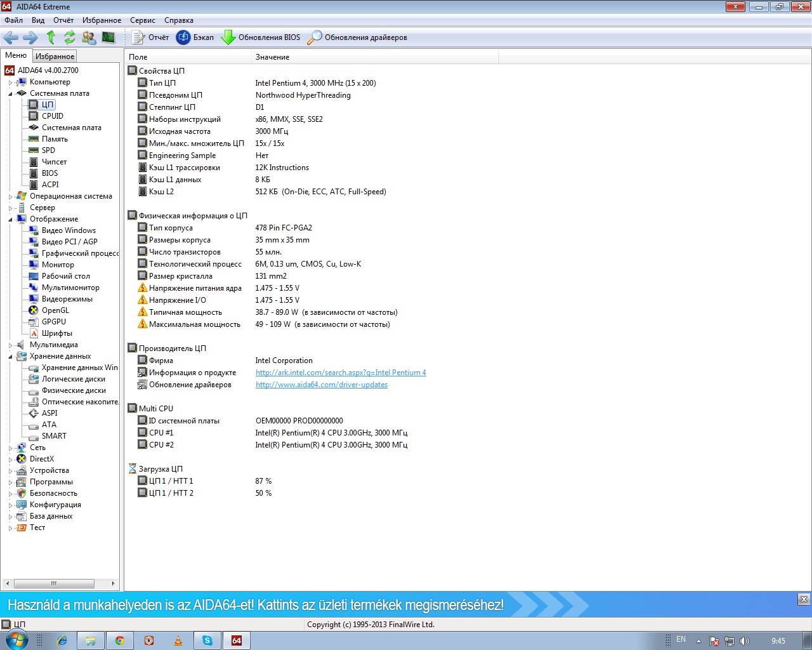Open the ark.intel.com product information link
The width and height of the screenshot is (812, 650).
341,373
